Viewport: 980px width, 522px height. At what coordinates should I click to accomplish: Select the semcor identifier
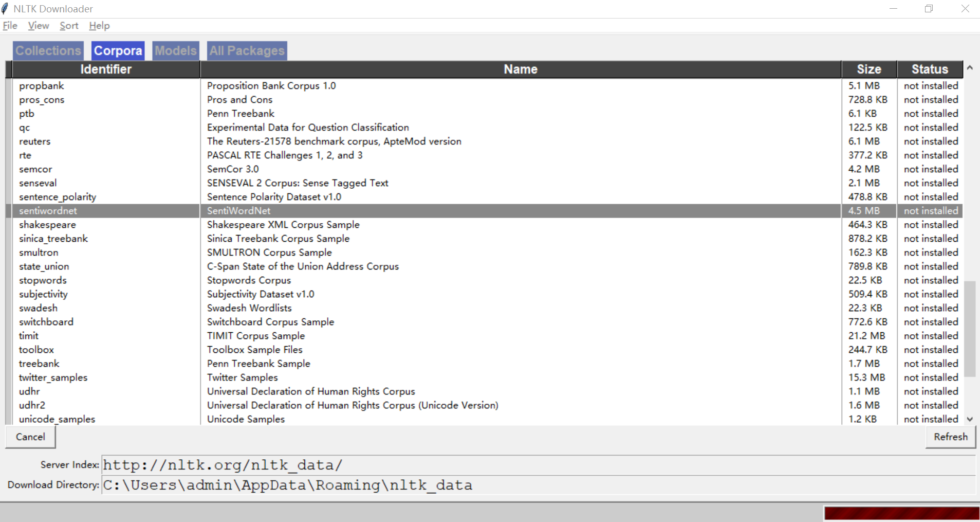pos(35,169)
